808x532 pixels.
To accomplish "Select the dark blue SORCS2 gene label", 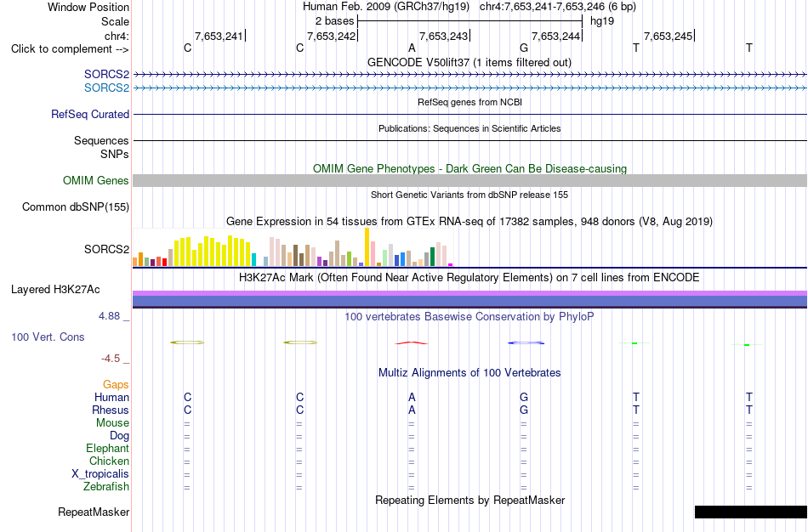I will (x=106, y=74).
